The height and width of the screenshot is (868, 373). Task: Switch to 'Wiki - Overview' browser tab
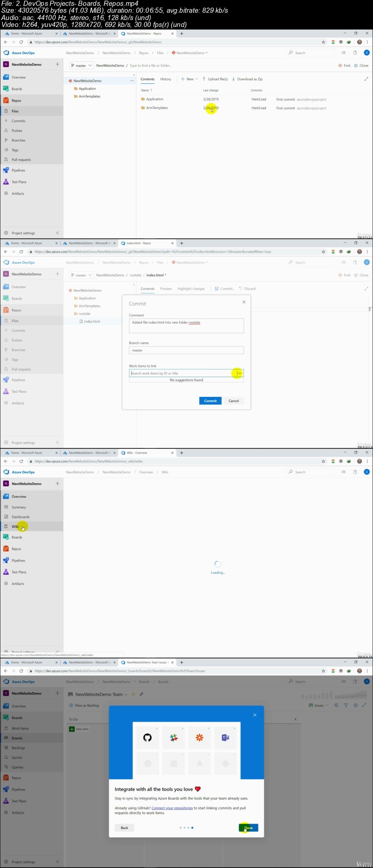coord(146,453)
